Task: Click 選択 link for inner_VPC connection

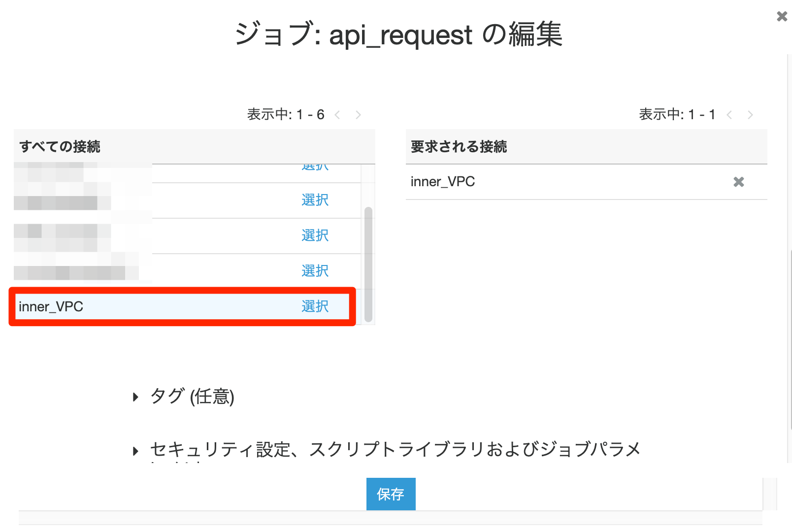Action: pos(315,306)
